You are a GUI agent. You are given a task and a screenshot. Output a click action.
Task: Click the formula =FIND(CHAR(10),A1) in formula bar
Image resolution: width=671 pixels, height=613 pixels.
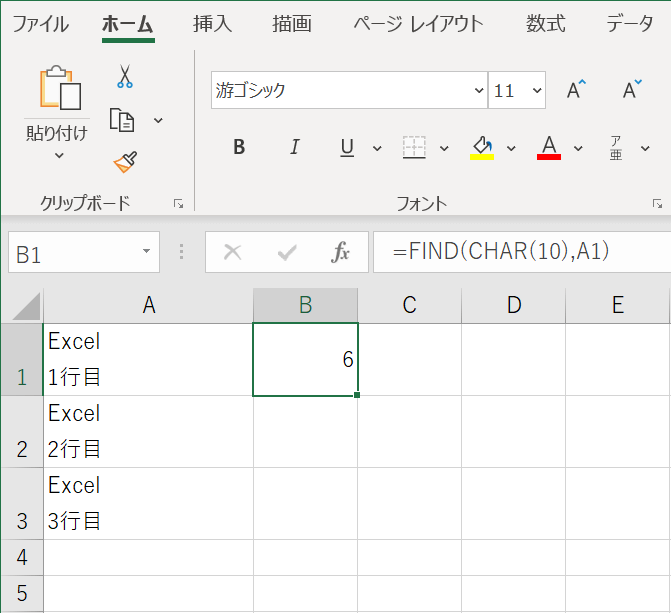(x=501, y=252)
